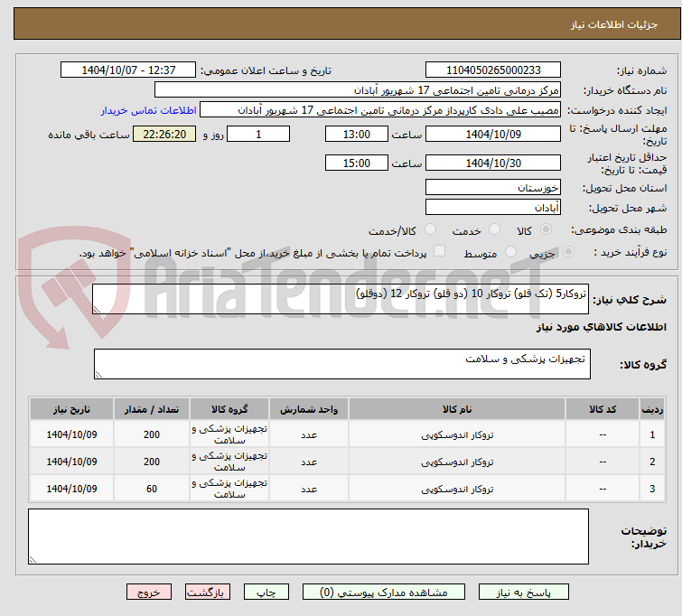The width and height of the screenshot is (682, 616).
Task: Click the نام دستگاه خریدار field
Action: click(x=358, y=90)
